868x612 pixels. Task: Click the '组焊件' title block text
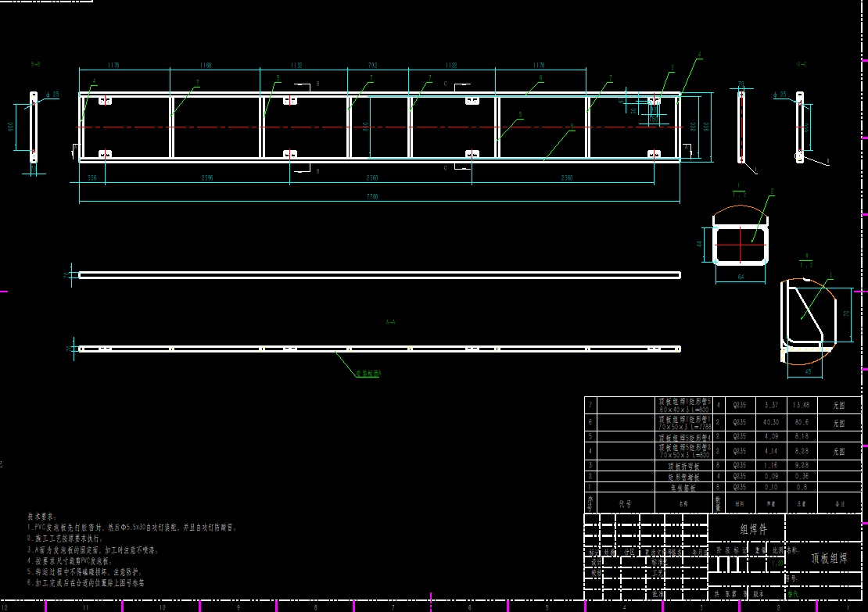pos(753,529)
